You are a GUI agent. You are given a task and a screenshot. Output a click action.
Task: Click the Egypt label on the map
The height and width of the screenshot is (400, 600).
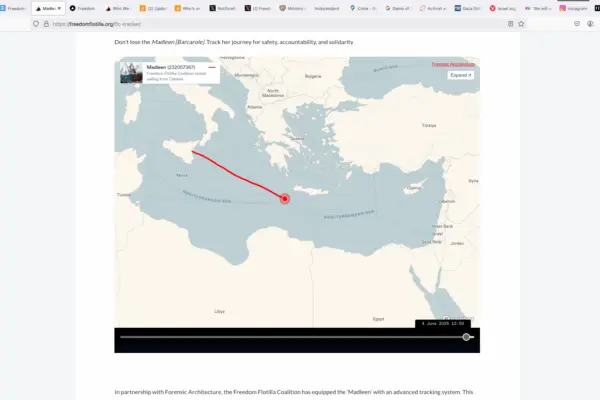(x=378, y=319)
